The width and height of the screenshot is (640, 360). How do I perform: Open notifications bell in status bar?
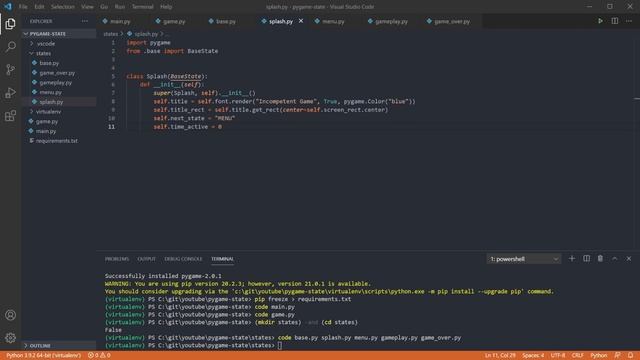[630, 356]
